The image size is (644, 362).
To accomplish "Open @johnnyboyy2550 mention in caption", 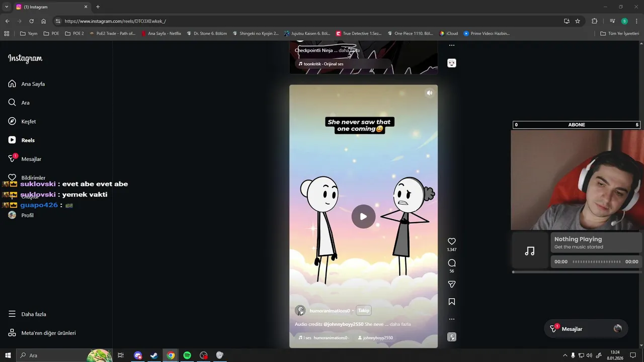I will pyautogui.click(x=343, y=324).
